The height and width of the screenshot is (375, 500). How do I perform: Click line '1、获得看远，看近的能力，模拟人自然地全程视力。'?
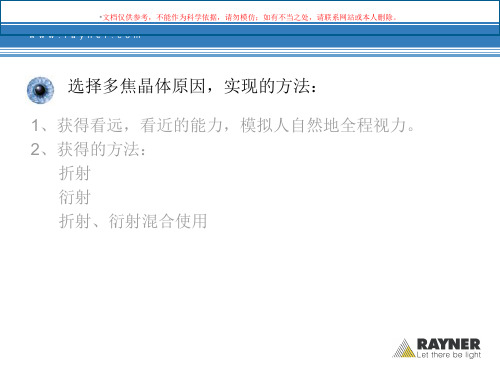pos(223,126)
